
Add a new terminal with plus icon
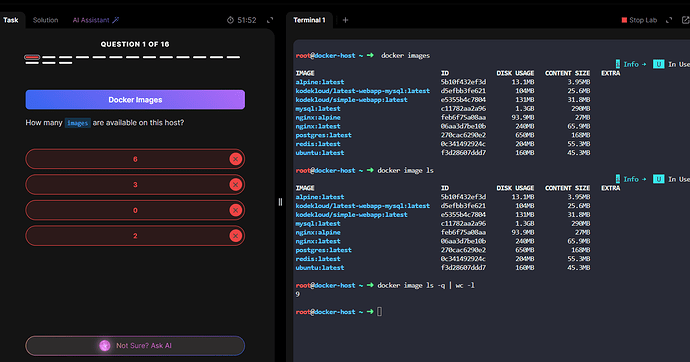pyautogui.click(x=345, y=20)
